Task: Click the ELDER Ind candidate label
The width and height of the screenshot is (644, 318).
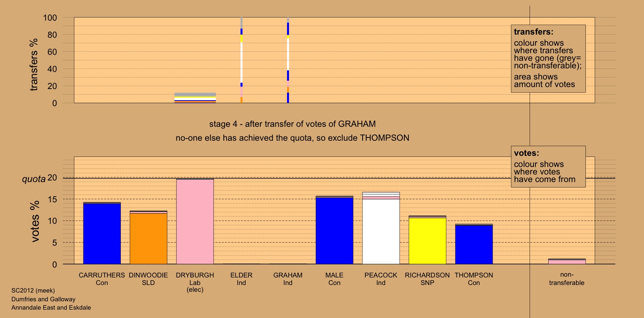Action: point(241,279)
